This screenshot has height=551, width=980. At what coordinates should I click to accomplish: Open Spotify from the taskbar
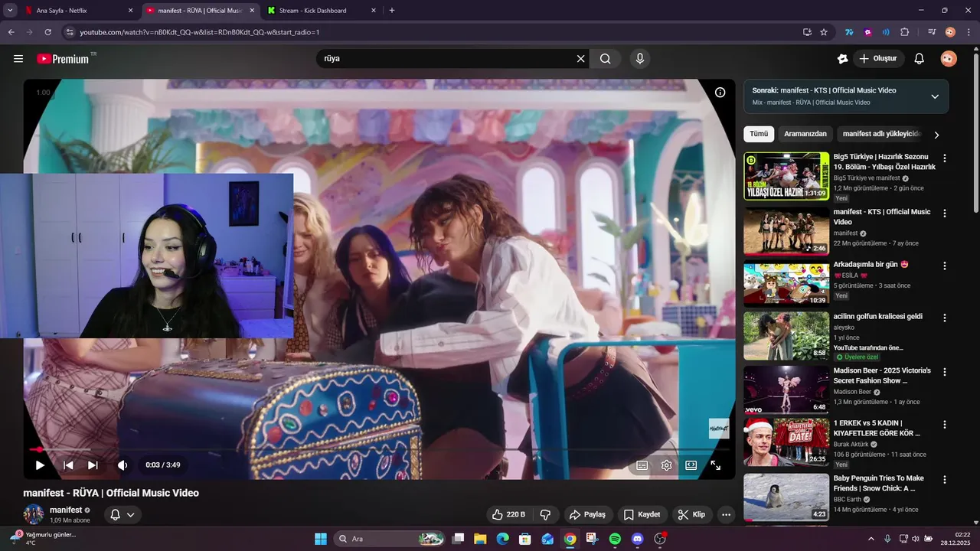[x=615, y=539]
